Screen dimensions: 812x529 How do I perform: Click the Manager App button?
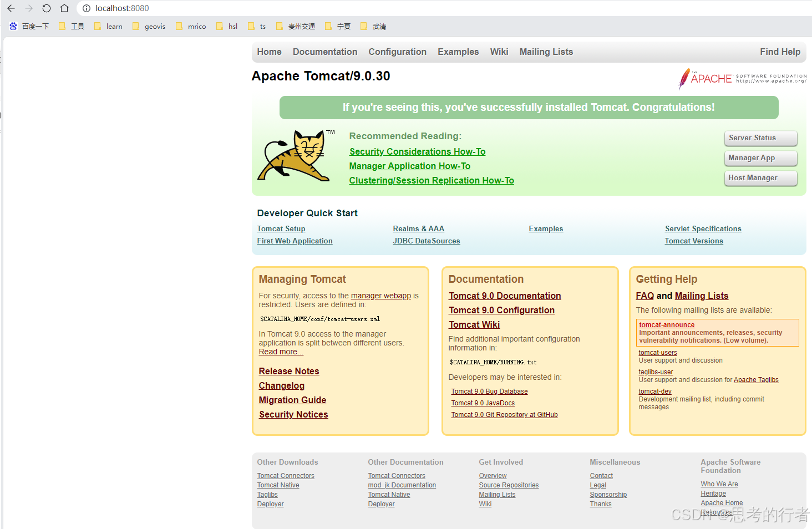tap(760, 158)
